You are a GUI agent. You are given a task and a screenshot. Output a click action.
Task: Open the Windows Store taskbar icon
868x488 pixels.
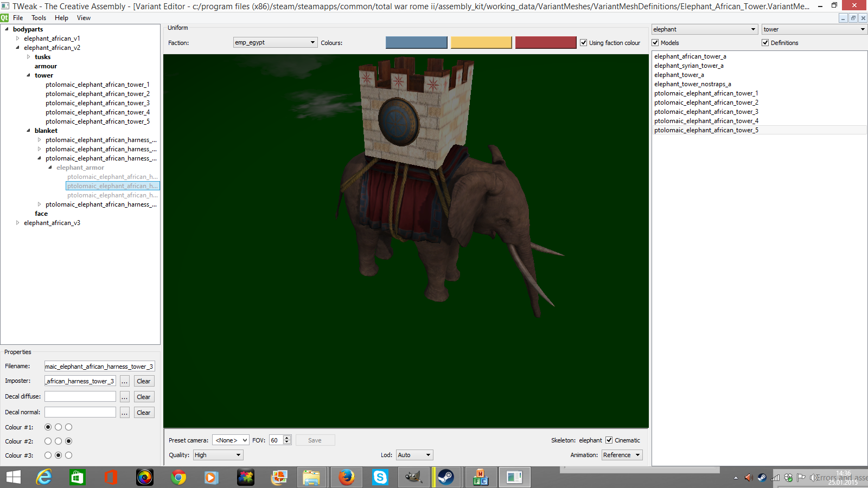point(78,477)
